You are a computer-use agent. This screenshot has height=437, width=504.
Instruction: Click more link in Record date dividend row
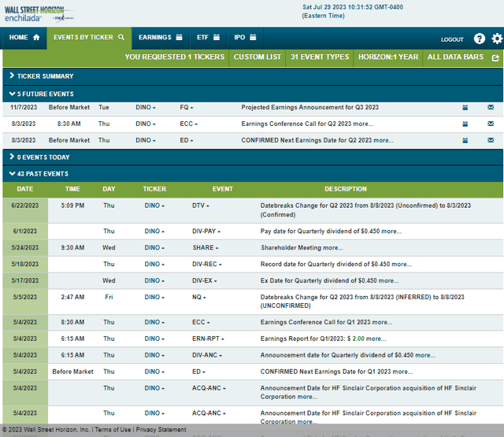(x=402, y=264)
